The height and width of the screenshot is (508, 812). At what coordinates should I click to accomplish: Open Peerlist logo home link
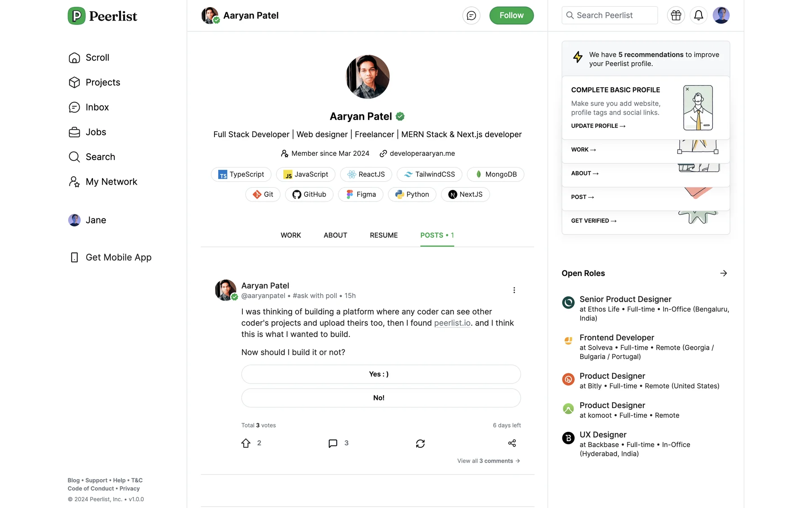point(103,16)
